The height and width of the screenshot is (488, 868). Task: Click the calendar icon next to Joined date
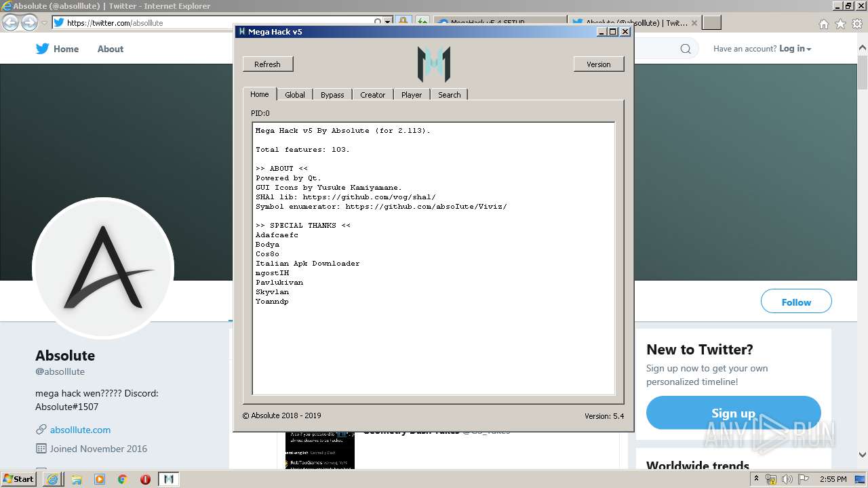coord(41,449)
